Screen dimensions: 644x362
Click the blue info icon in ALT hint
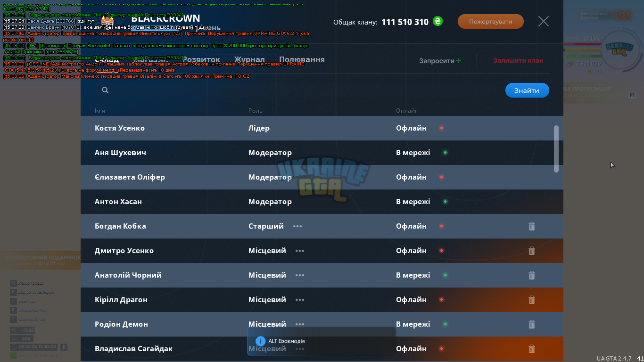click(260, 341)
